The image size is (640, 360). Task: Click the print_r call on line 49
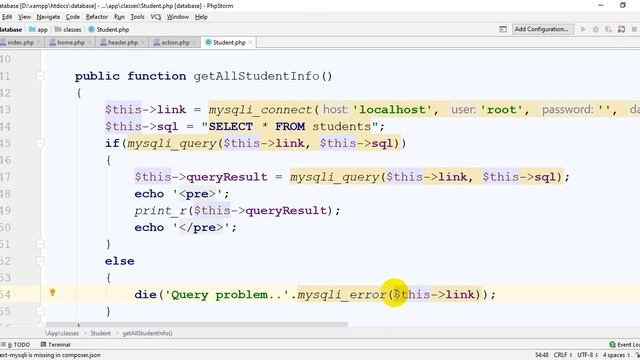click(x=160, y=211)
